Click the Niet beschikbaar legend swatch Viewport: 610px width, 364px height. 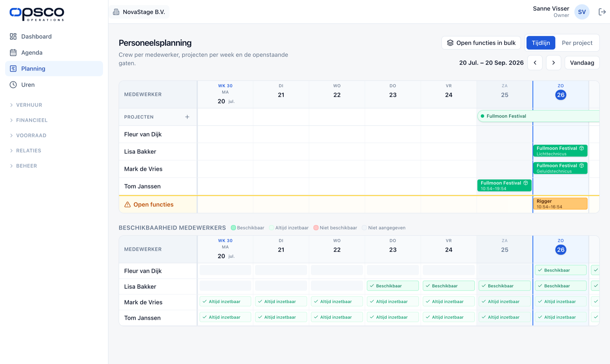(x=316, y=228)
